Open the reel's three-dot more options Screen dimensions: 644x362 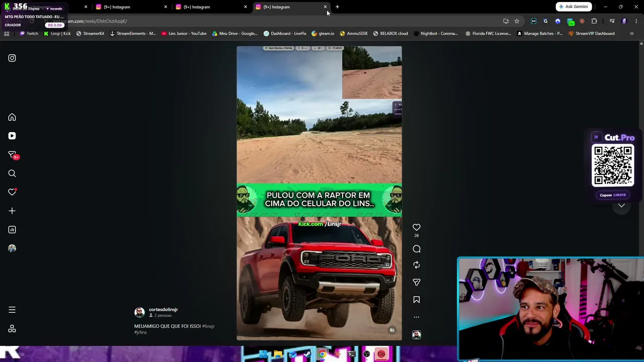pos(417,317)
